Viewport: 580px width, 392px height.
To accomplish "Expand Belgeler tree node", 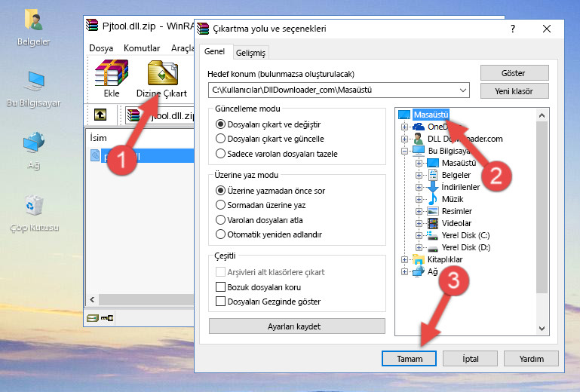I will (419, 175).
